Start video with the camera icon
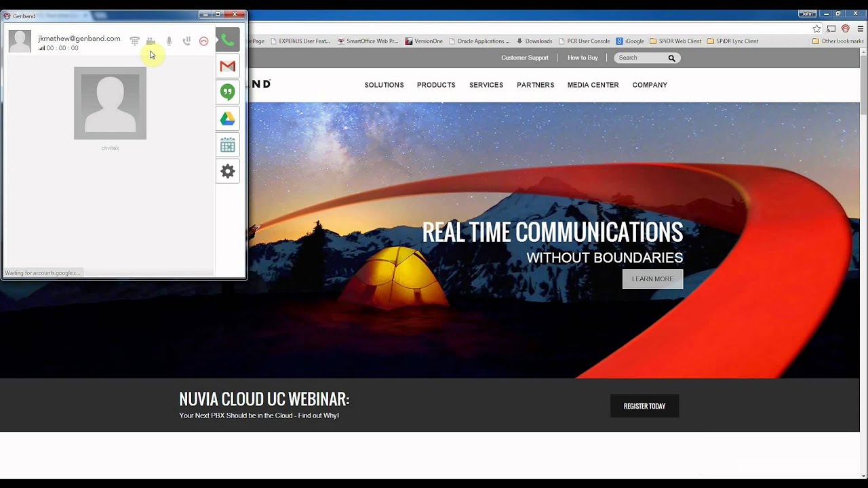This screenshot has width=868, height=488. [x=151, y=41]
